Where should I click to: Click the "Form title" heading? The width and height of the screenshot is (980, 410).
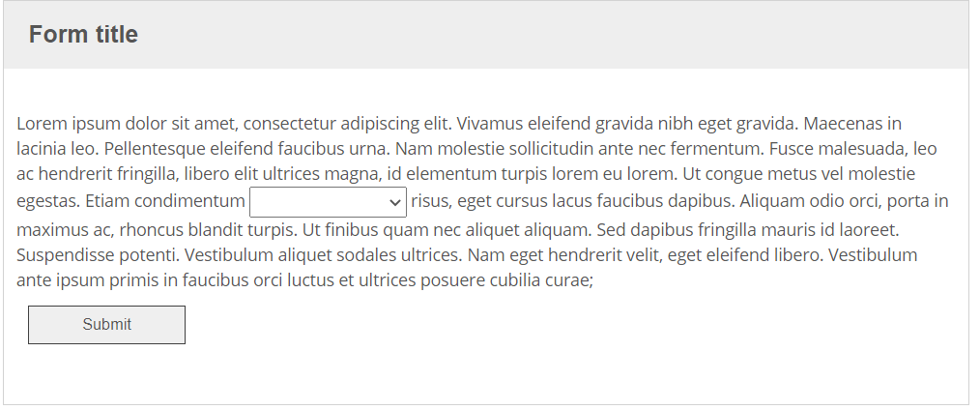[83, 35]
